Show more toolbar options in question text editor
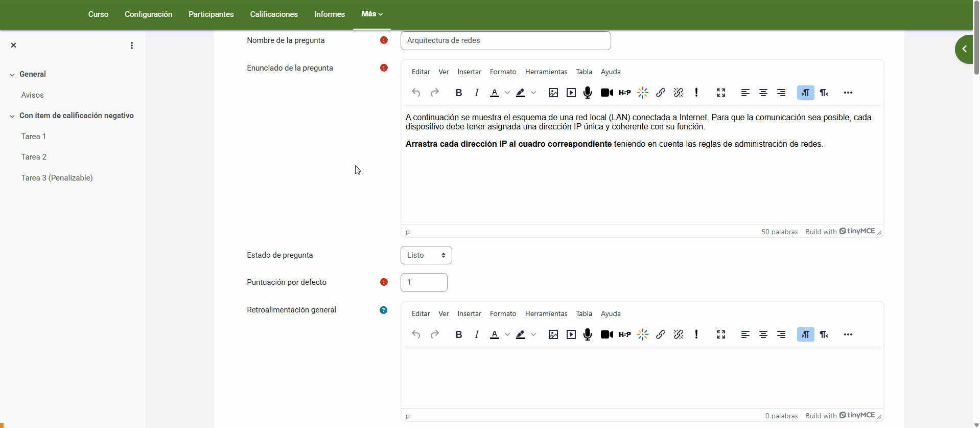The height and width of the screenshot is (428, 980). coord(848,93)
